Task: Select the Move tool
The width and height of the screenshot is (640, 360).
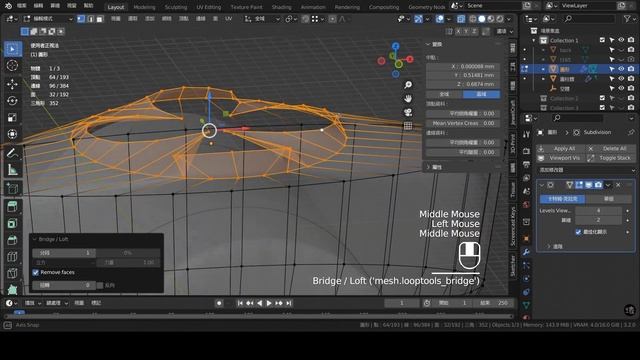Action: 12,84
